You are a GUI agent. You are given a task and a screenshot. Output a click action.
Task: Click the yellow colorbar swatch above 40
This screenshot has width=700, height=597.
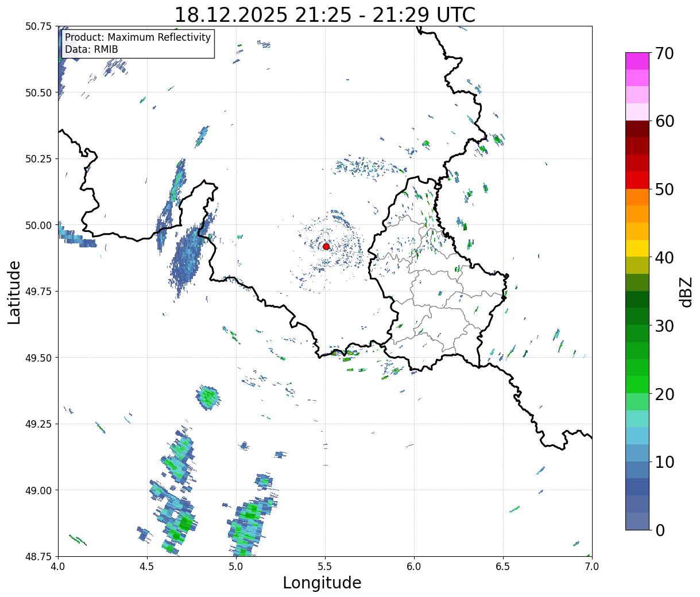coord(637,248)
